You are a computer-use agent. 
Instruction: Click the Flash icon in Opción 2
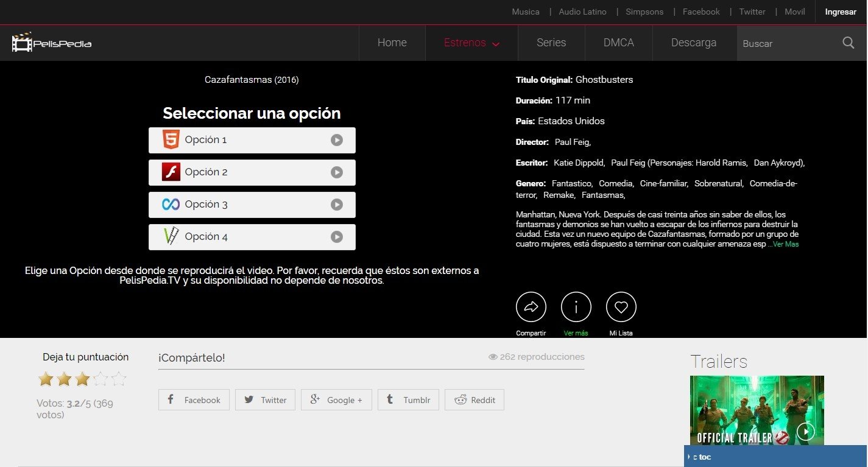(x=171, y=172)
